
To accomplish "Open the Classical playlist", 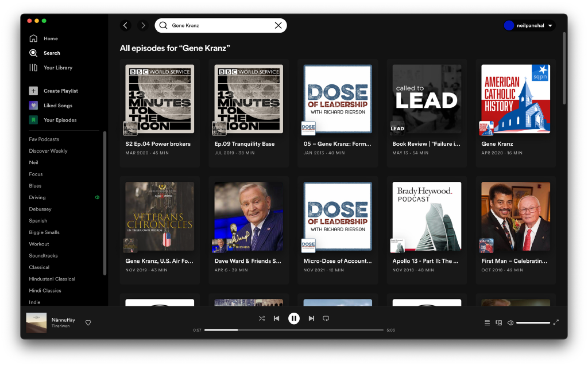I will tap(39, 267).
